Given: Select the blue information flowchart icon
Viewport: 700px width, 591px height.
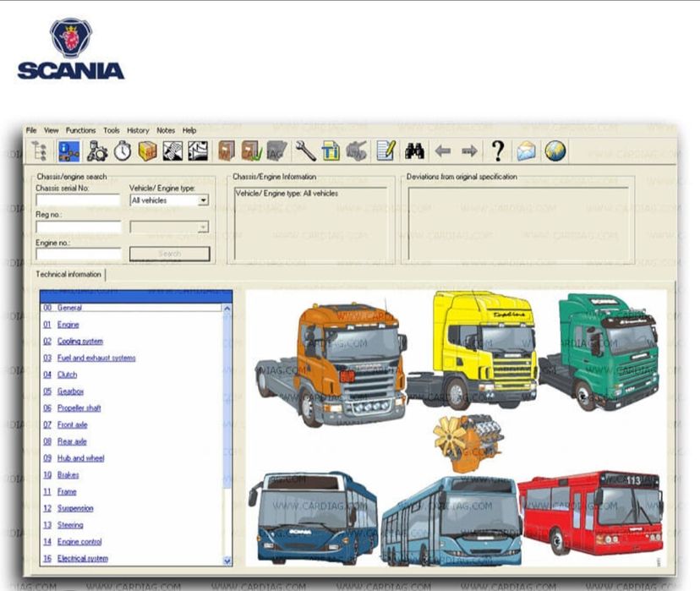Looking at the screenshot, I should pos(69,150).
